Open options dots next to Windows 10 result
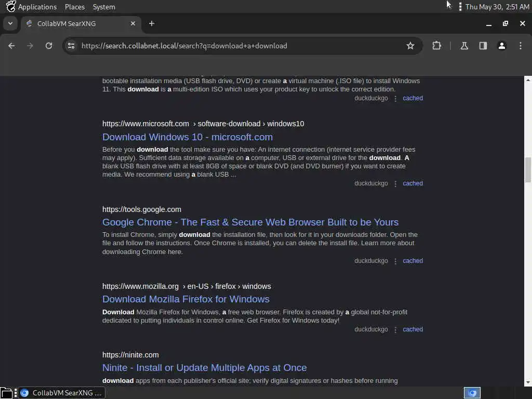Screen dimensions: 532x399 point(395,183)
